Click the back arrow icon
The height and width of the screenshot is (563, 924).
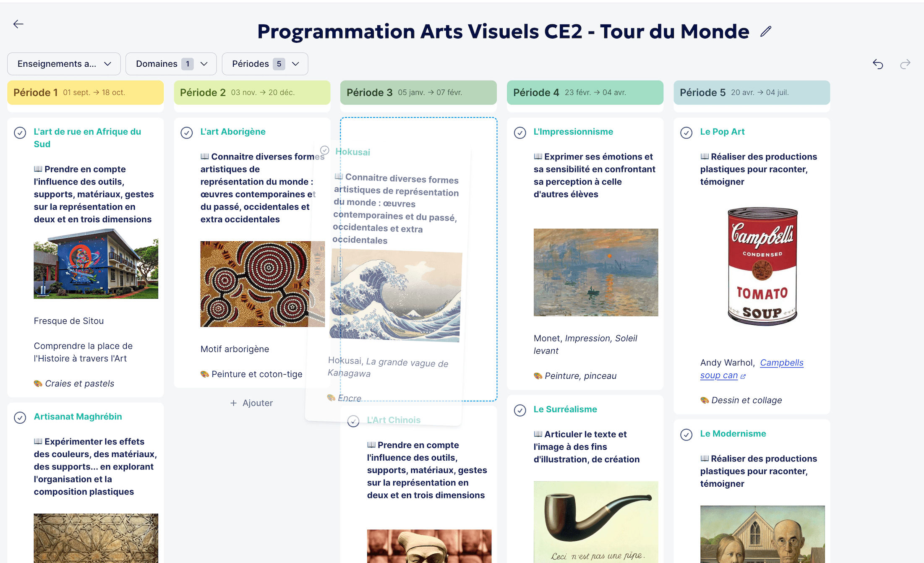pos(18,24)
